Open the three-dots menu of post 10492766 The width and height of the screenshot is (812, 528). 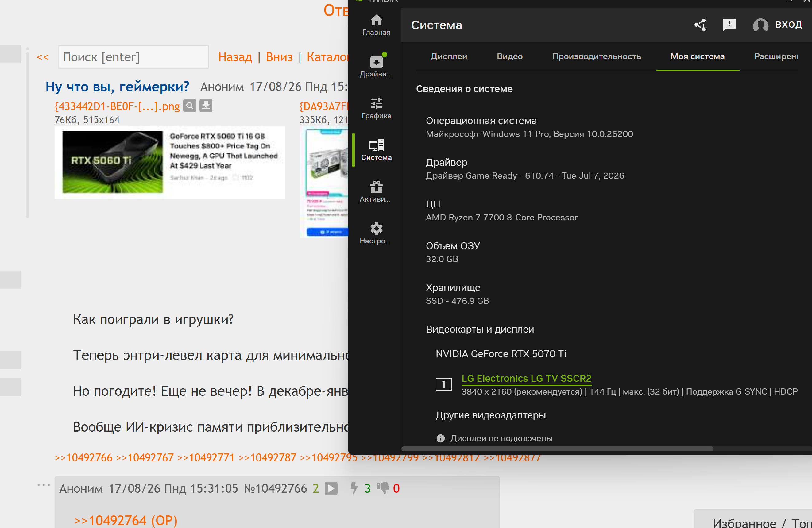(43, 484)
